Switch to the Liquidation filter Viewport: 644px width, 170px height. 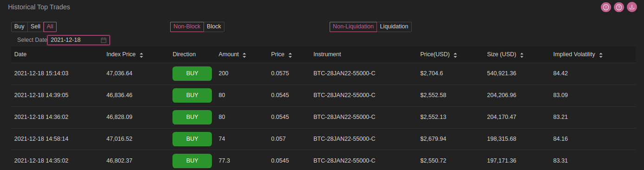coord(394,27)
